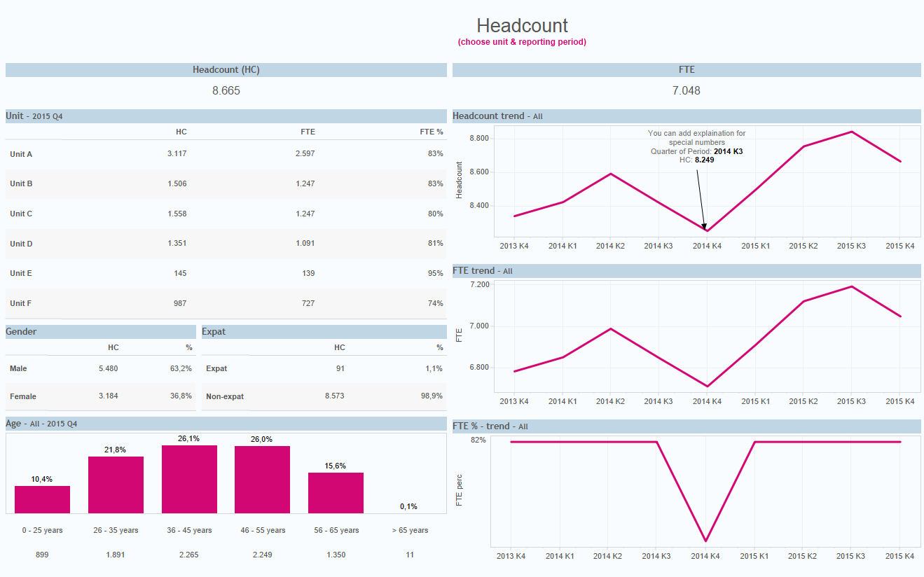Select the "FTE % - trend - All" header
The width and height of the screenshot is (924, 577).
pos(687,426)
